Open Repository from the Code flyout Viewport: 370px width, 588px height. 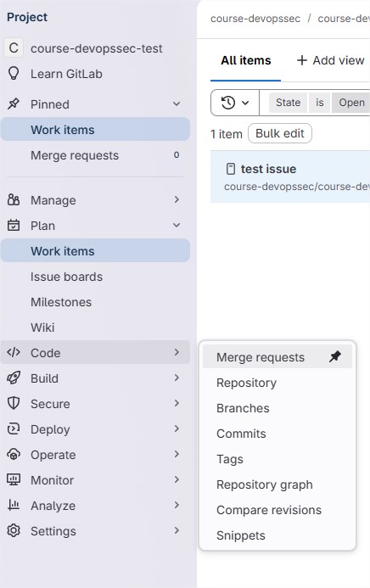click(277, 383)
